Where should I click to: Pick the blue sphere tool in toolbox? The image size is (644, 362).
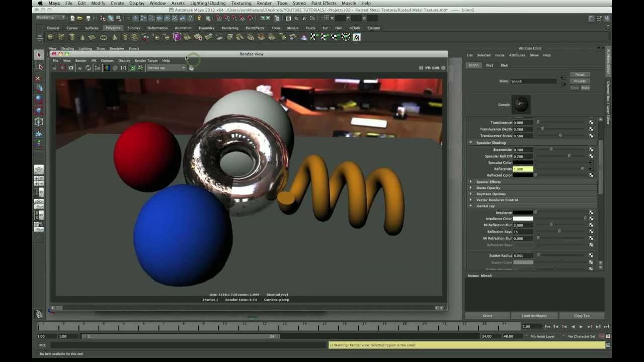39,99
